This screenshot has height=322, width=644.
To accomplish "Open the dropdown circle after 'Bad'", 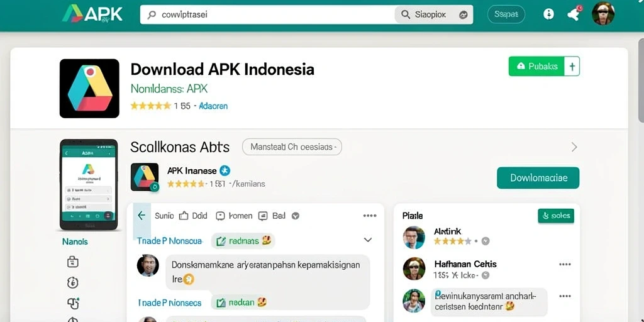I will point(295,216).
